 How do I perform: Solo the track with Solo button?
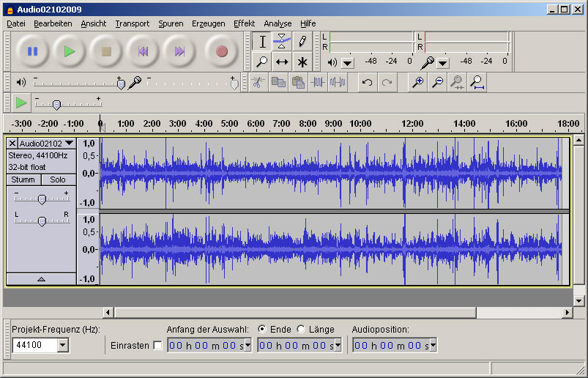click(x=58, y=179)
